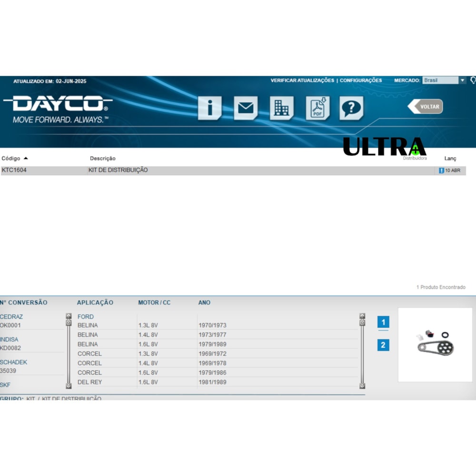
Task: Click the envelope contact icon
Action: pyautogui.click(x=246, y=108)
